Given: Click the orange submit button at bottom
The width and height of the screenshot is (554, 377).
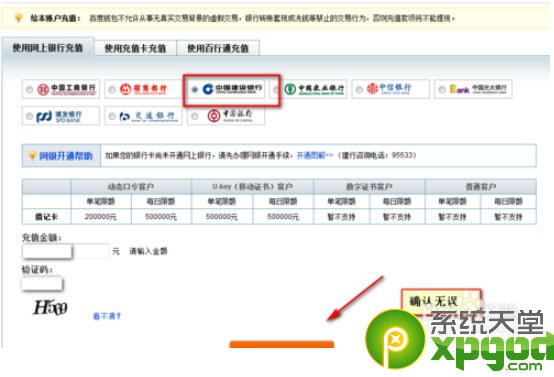Looking at the screenshot, I should 282,344.
